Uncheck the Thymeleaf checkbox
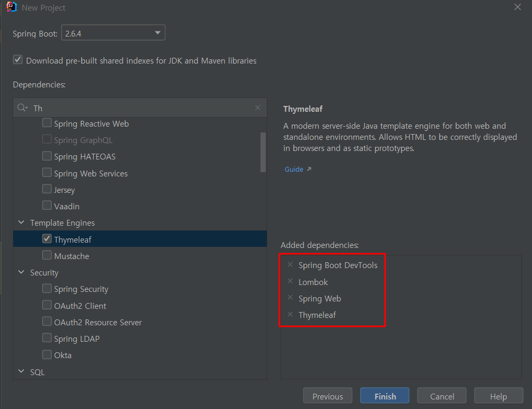 click(47, 238)
